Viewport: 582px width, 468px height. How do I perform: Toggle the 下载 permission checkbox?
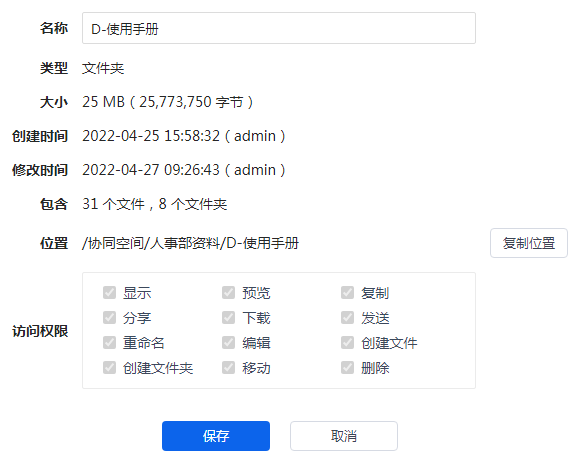pos(228,318)
